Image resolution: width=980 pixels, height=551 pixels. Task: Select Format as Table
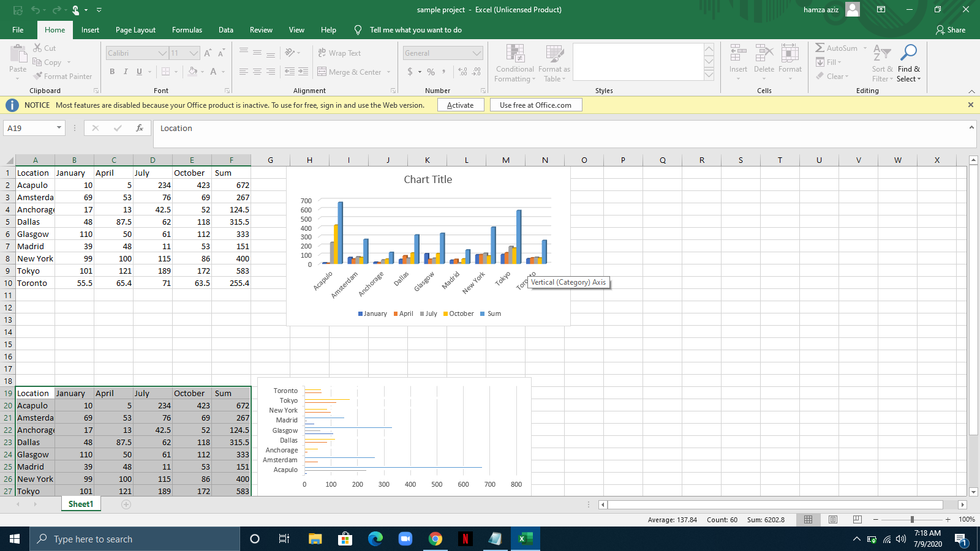pos(553,62)
